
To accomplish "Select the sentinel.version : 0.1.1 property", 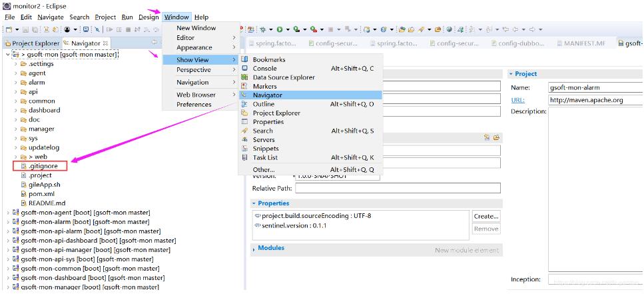I will [x=291, y=226].
